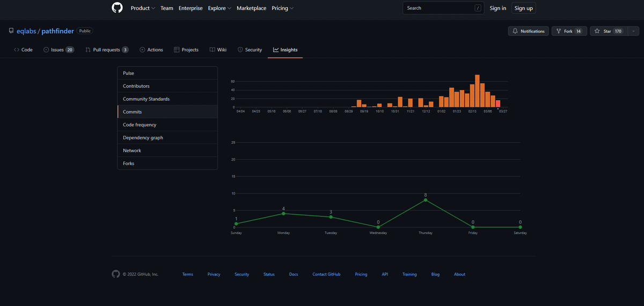644x306 pixels.
Task: Click the GitHub logo in header
Action: [x=117, y=8]
